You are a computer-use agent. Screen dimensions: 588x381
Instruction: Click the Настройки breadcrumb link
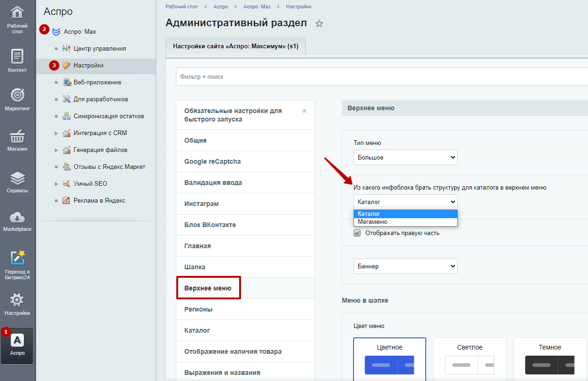coord(299,7)
